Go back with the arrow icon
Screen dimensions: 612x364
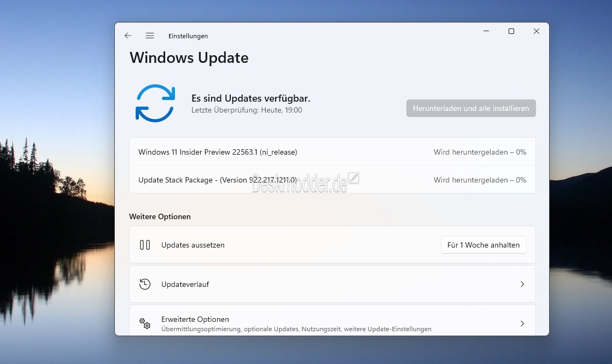coord(127,36)
